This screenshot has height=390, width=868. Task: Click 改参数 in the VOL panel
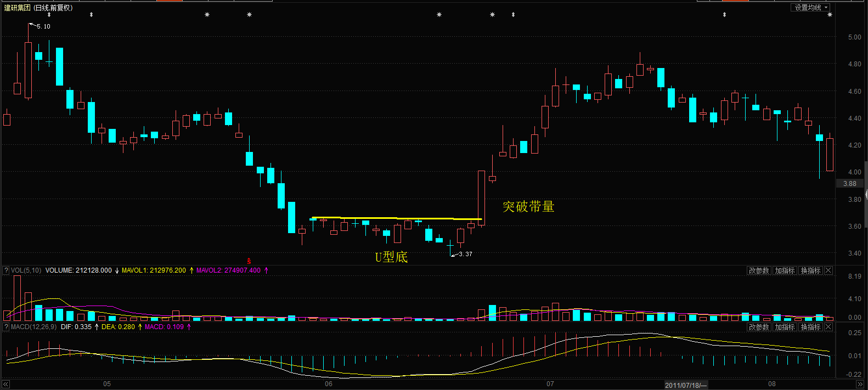point(759,270)
